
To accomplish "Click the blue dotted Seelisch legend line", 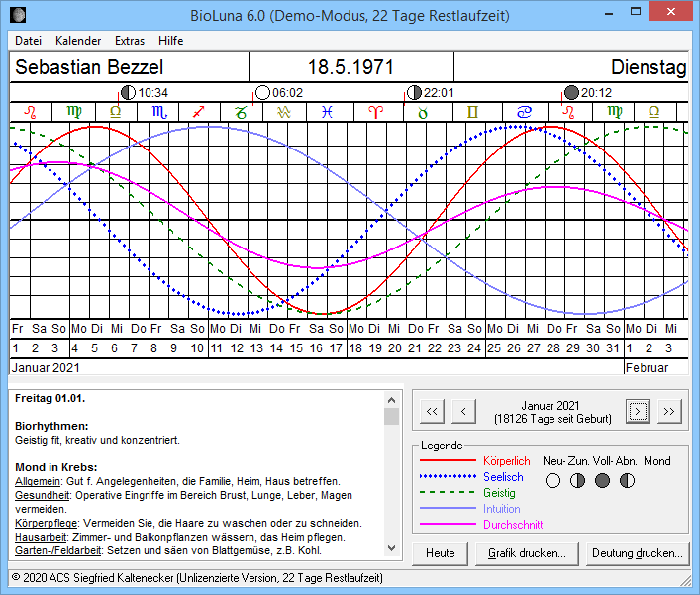I will click(448, 476).
